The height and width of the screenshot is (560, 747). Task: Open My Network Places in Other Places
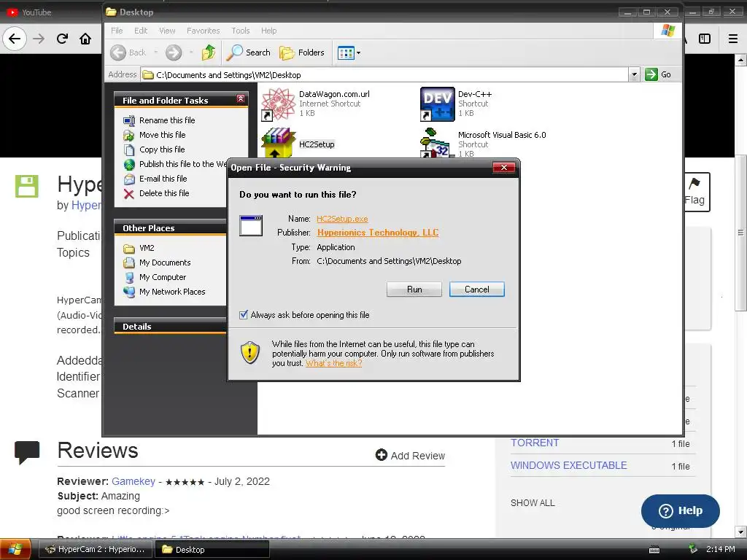[172, 292]
